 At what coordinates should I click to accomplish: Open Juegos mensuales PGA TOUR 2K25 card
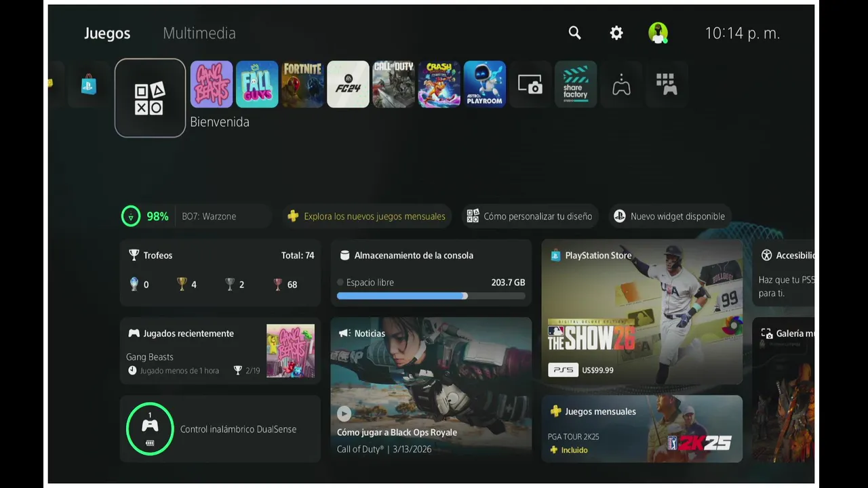coord(642,429)
